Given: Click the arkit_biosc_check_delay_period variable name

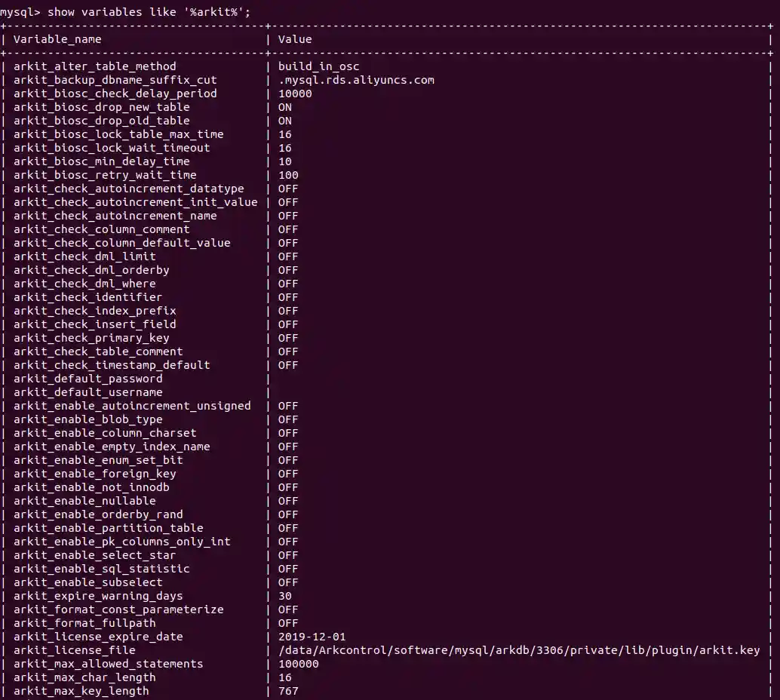Looking at the screenshot, I should [115, 94].
